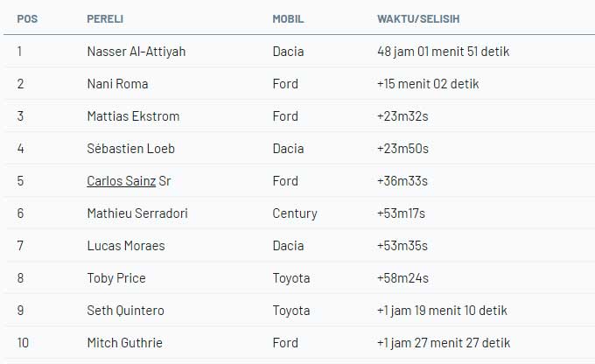Click the POS column header
This screenshot has width=595, height=364.
(26, 18)
